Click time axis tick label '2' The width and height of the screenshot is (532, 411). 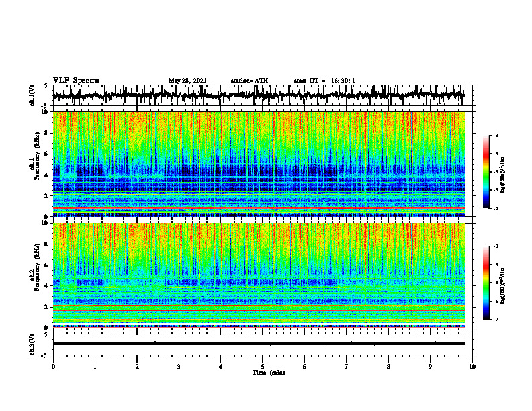coord(137,367)
